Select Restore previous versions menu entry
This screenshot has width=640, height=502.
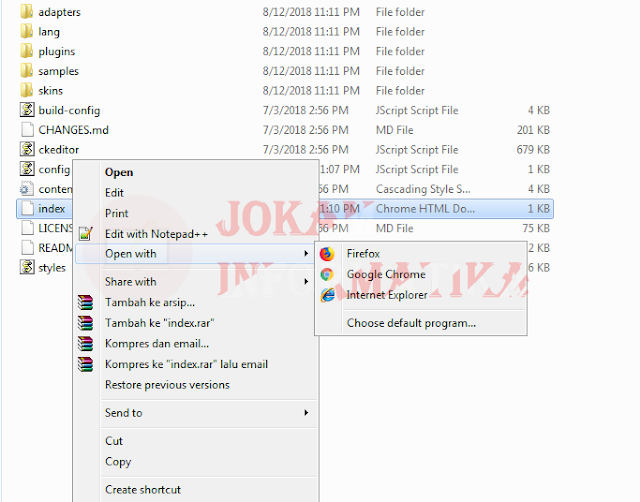(x=167, y=385)
